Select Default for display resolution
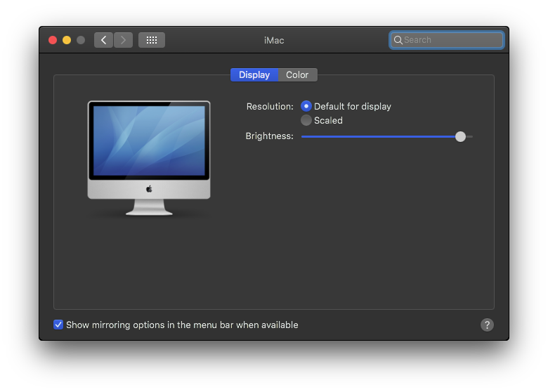The width and height of the screenshot is (548, 392). [306, 106]
